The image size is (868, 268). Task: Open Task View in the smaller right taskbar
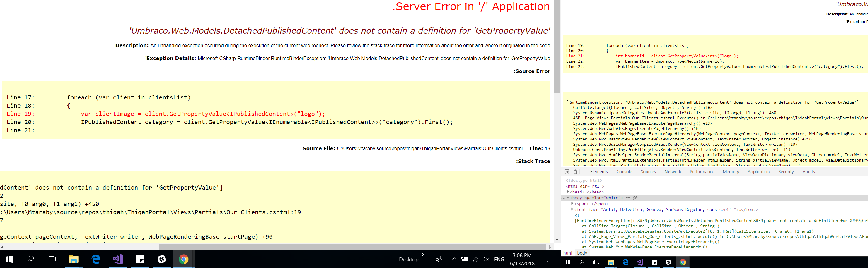pyautogui.click(x=596, y=262)
